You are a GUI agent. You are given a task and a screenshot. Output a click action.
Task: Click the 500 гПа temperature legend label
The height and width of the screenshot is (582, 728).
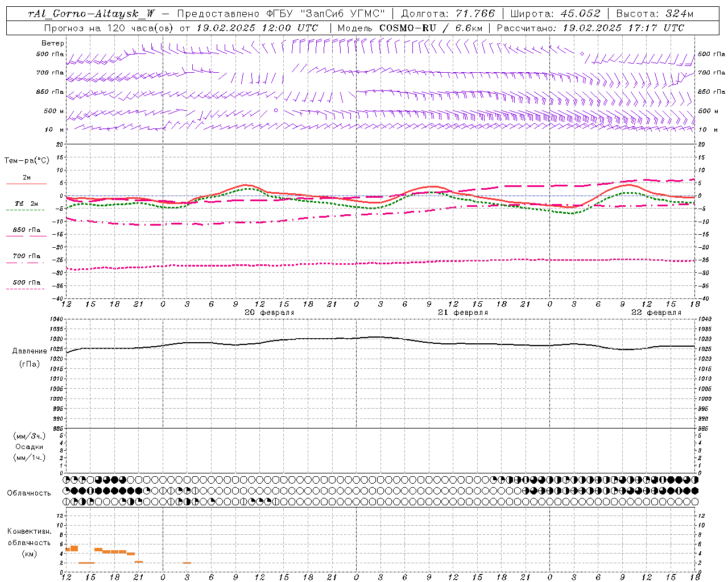(x=27, y=282)
